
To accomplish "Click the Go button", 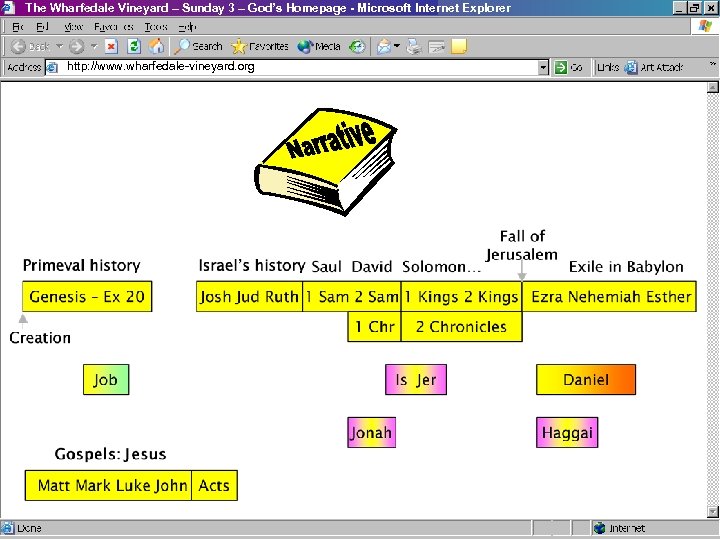I will 569,68.
